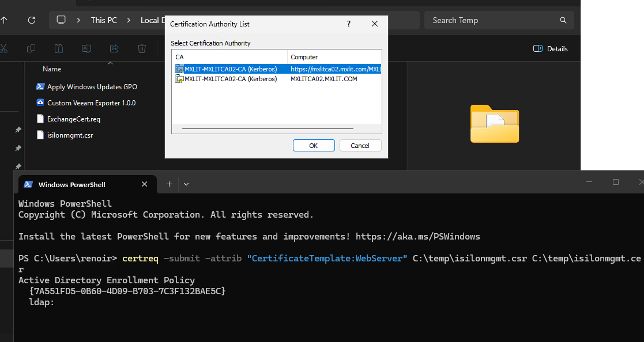Click OK in Certification Authority List
This screenshot has width=644, height=342.
[314, 145]
